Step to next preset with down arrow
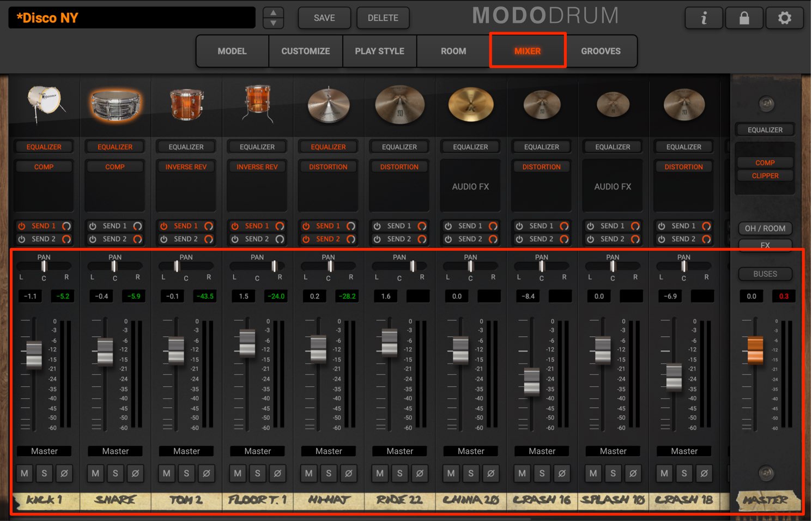This screenshot has height=521, width=812. pos(273,23)
